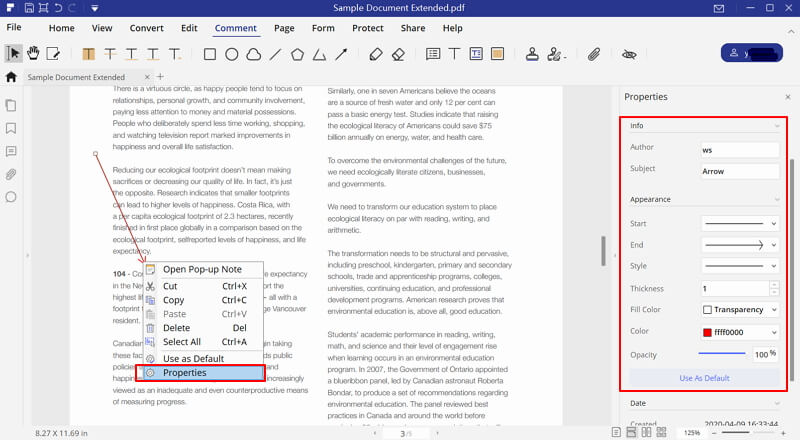This screenshot has width=800, height=440.
Task: Open the Color ffff0000 dropdown
Action: (740, 332)
